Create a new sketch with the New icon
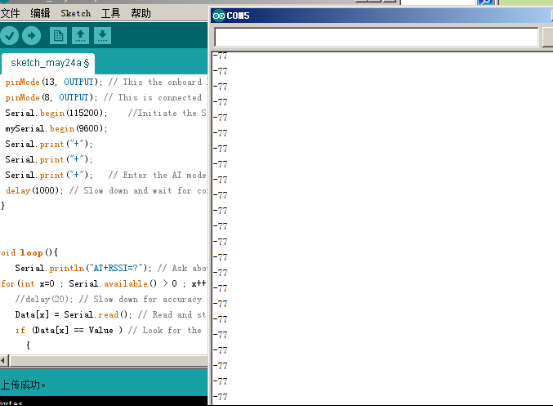 (58, 36)
